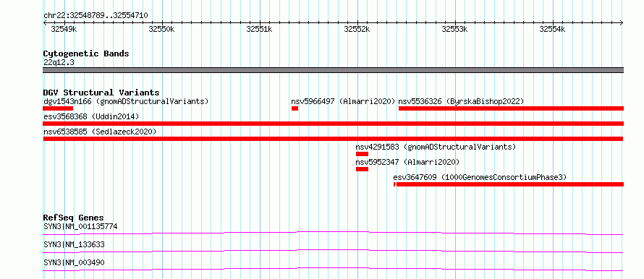Screen dimensions: 644x279
Task: Click the 32550k ruler tick label
Action: (161, 29)
